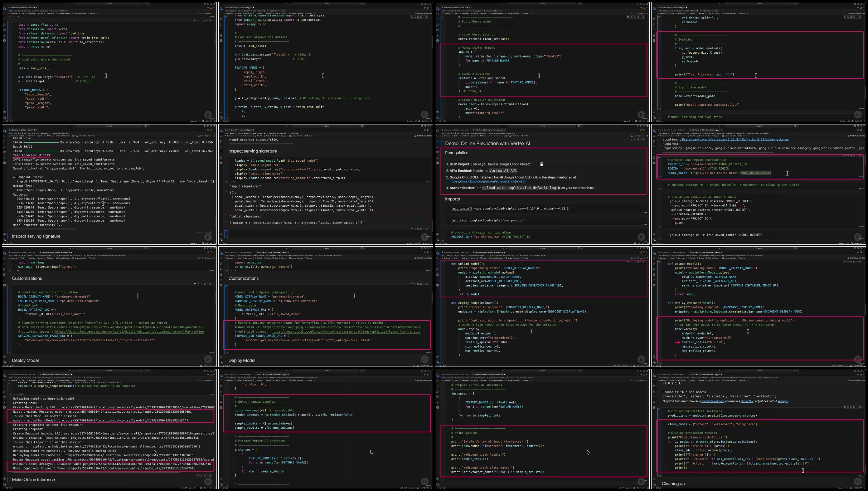Image resolution: width=868 pixels, height=491 pixels.
Task: Click pencil edit icon beside 'Make Online Inference' heading
Action: pyautogui.click(x=201, y=476)
